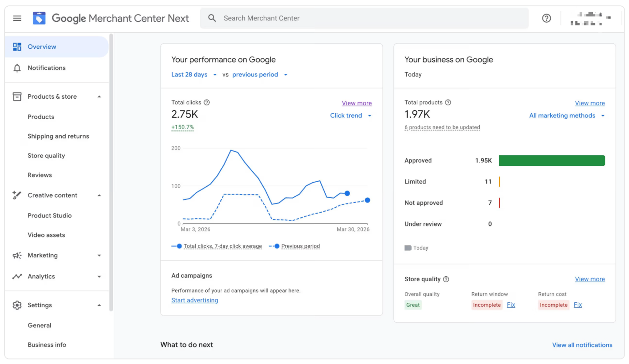Open Product Studio

click(x=49, y=216)
